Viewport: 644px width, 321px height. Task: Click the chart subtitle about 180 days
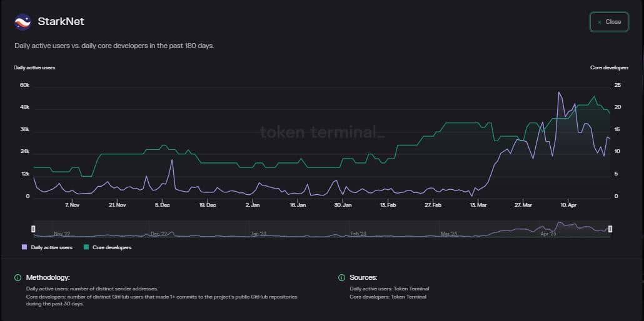click(114, 46)
